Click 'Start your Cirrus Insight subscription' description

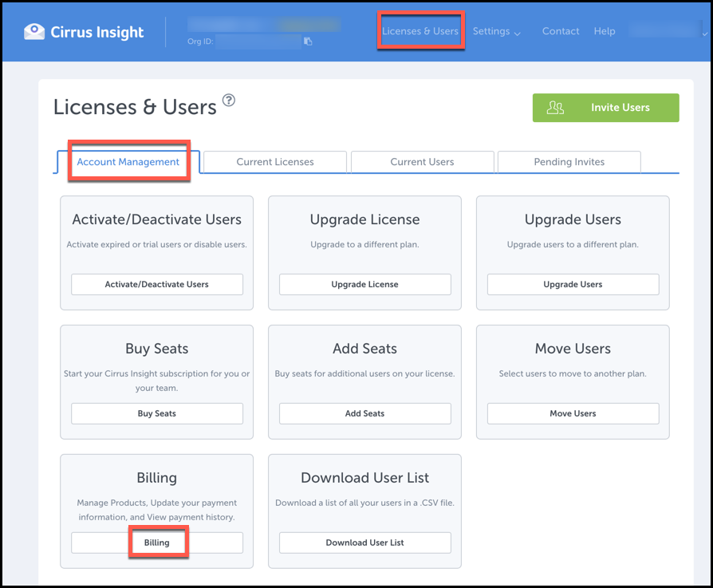click(157, 381)
